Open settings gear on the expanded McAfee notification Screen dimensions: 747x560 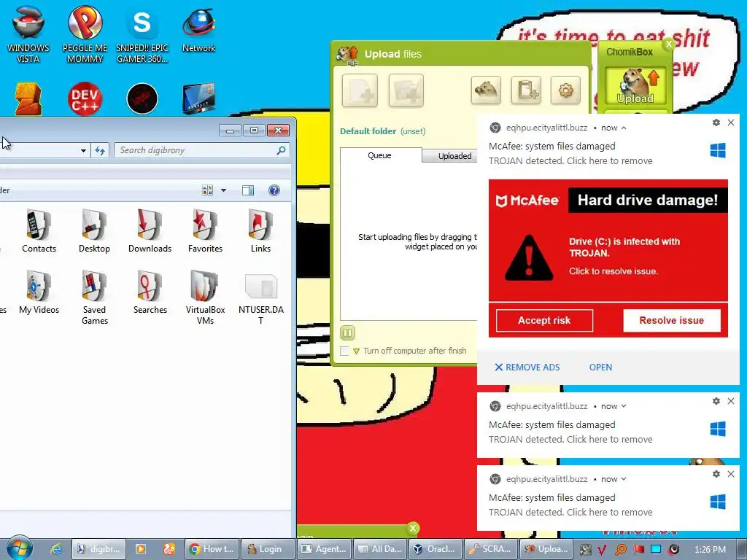tap(716, 122)
